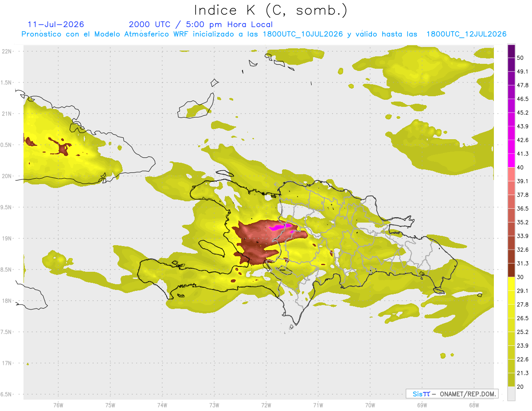Image resolution: width=532 pixels, height=411 pixels.
Task: Click the colorbar value "29.1"
Action: (x=523, y=290)
